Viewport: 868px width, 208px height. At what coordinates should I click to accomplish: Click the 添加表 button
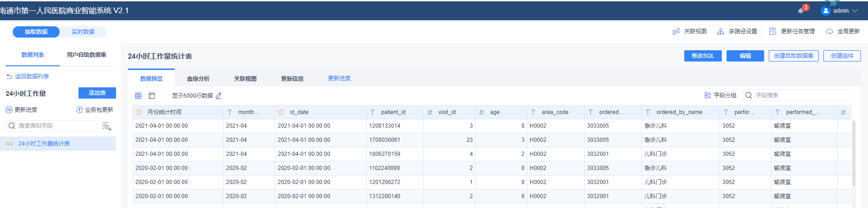[97, 93]
